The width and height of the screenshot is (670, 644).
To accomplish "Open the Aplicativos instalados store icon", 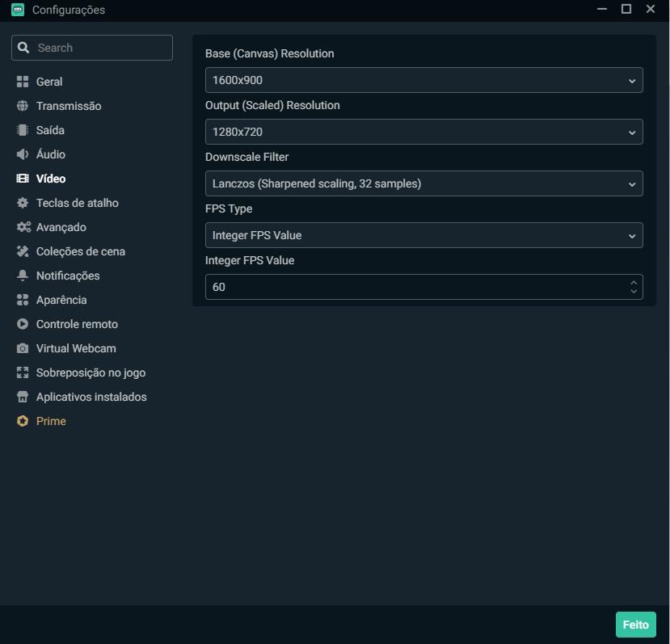I will pos(22,397).
